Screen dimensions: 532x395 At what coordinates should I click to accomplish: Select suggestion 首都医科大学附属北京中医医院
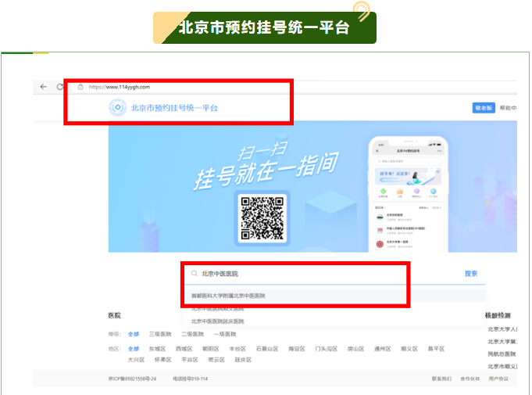(229, 296)
